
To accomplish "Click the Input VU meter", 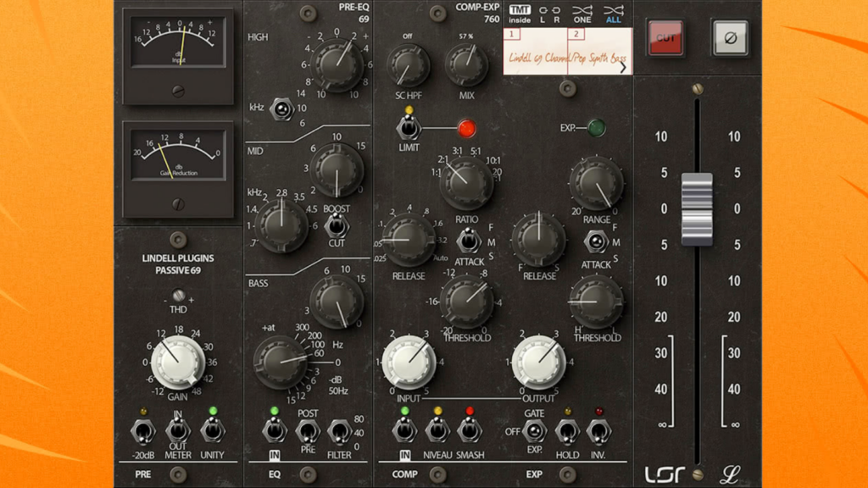I will 178,42.
